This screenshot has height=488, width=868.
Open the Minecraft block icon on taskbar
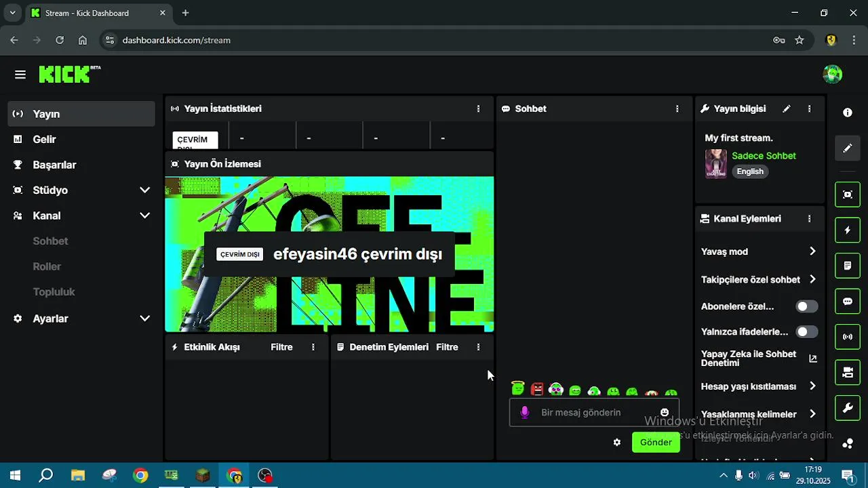(x=203, y=475)
